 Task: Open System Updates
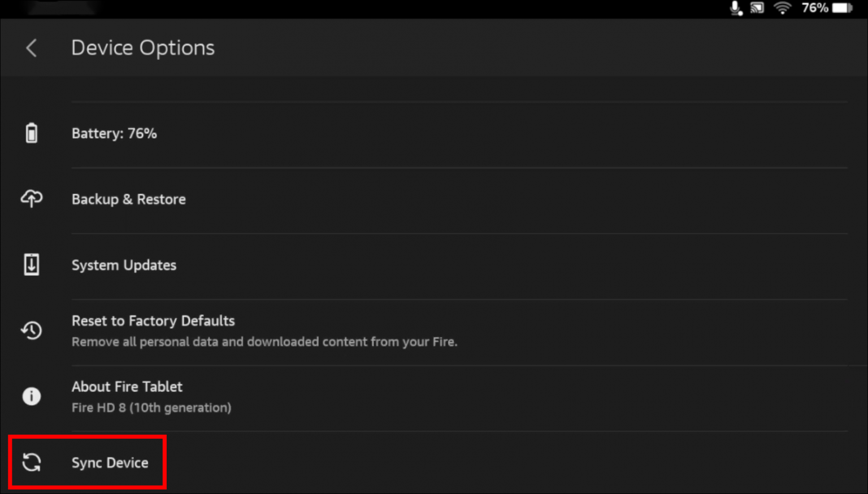click(124, 265)
